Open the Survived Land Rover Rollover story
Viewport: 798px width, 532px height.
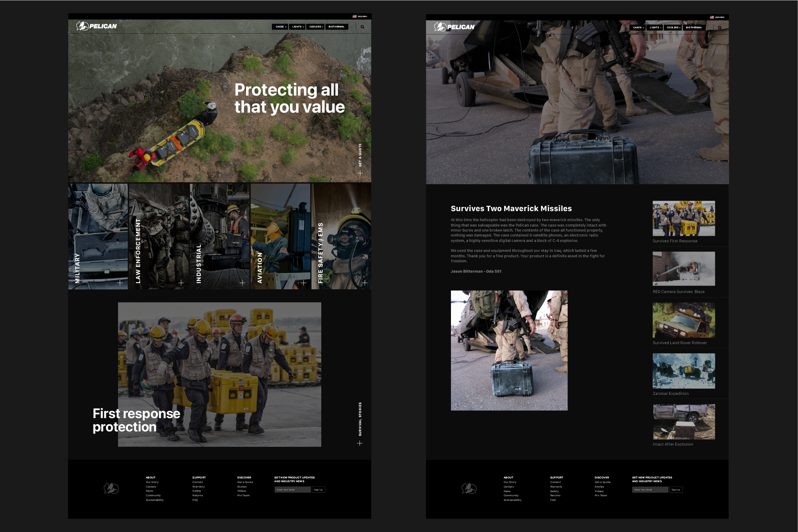pyautogui.click(x=684, y=320)
